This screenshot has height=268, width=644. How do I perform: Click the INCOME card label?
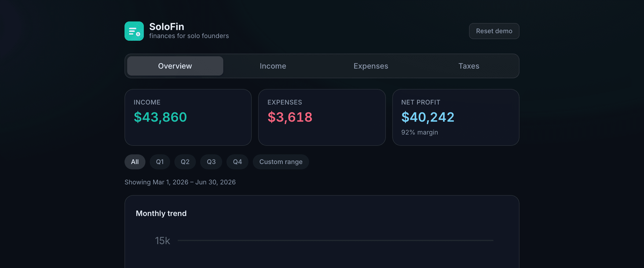click(x=147, y=102)
